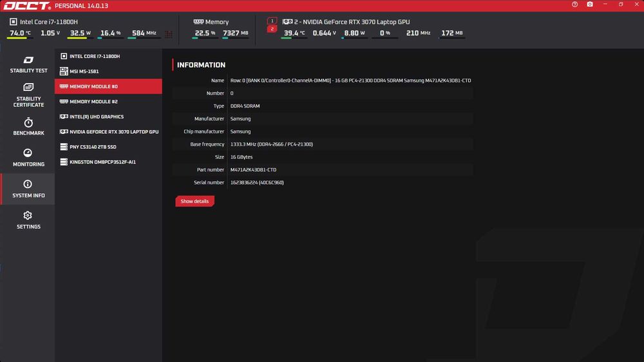Select the System Info section
Image resolution: width=644 pixels, height=362 pixels.
point(28,189)
